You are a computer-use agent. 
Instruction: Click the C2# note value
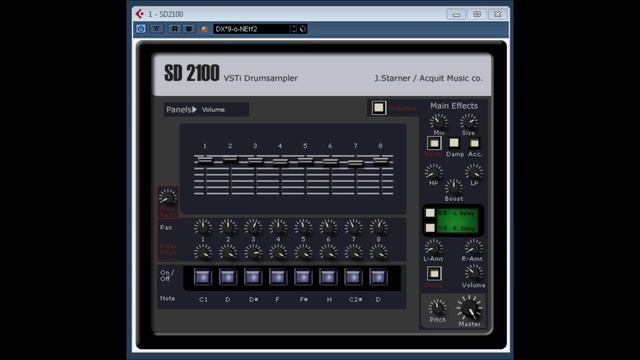pyautogui.click(x=355, y=299)
